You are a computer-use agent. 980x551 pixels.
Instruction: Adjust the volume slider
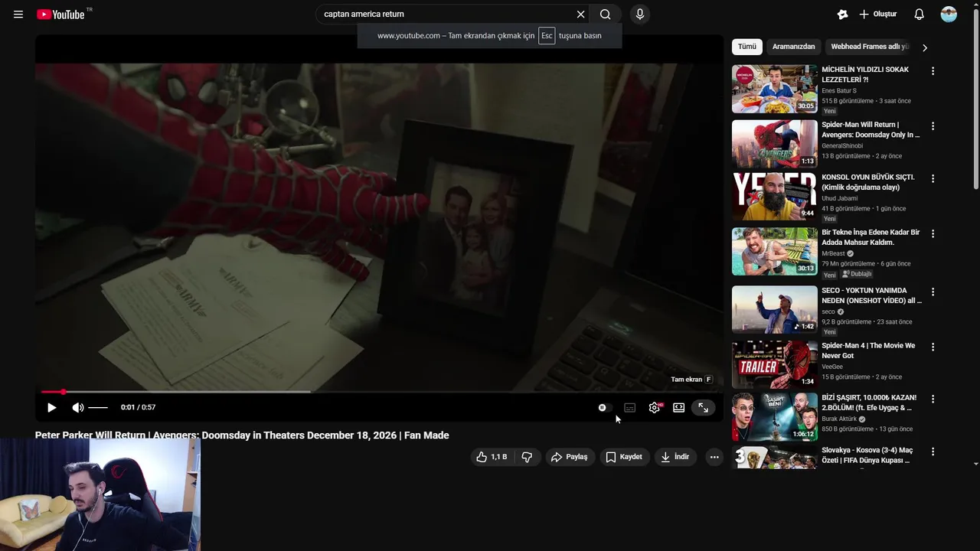click(x=98, y=408)
